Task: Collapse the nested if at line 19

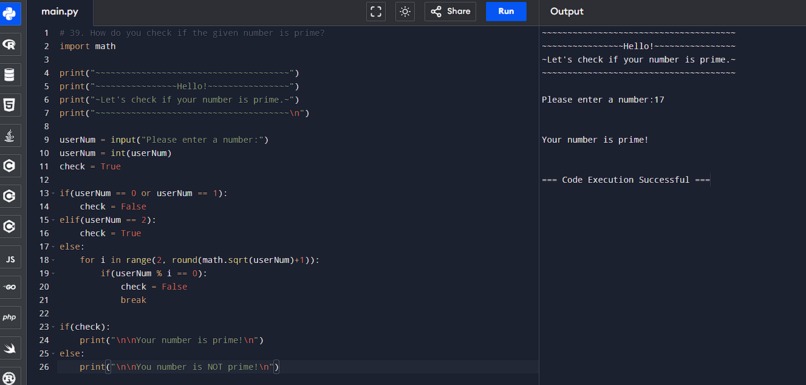Action: pyautogui.click(x=53, y=273)
